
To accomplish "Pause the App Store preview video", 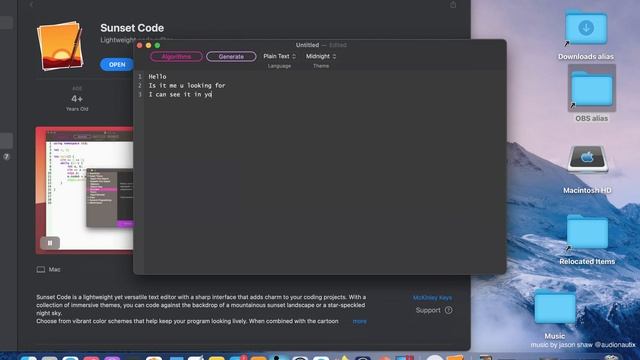I will (x=50, y=243).
